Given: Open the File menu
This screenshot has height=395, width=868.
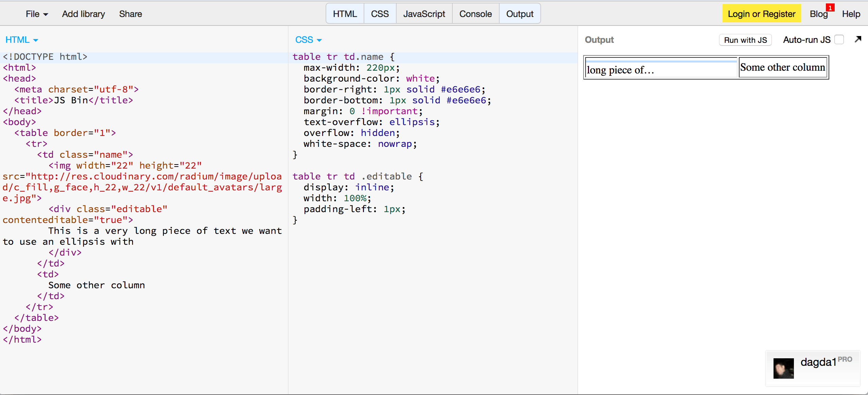Looking at the screenshot, I should 37,14.
